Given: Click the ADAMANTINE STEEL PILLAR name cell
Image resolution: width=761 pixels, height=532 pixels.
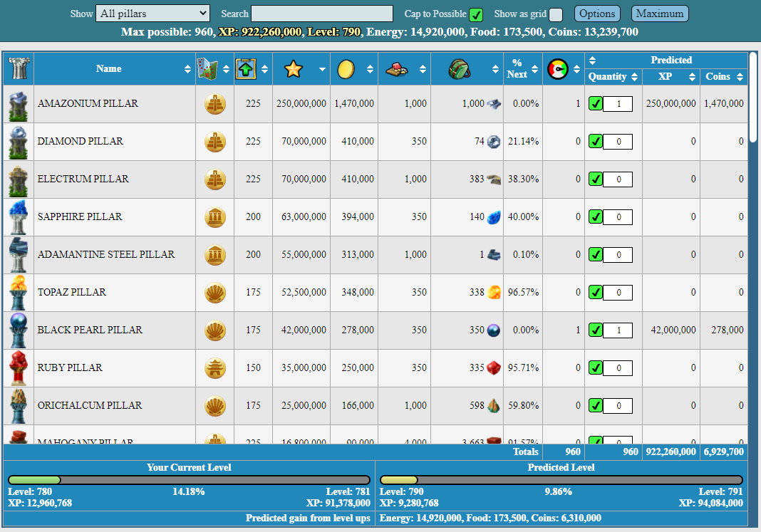Looking at the screenshot, I should tap(115, 254).
